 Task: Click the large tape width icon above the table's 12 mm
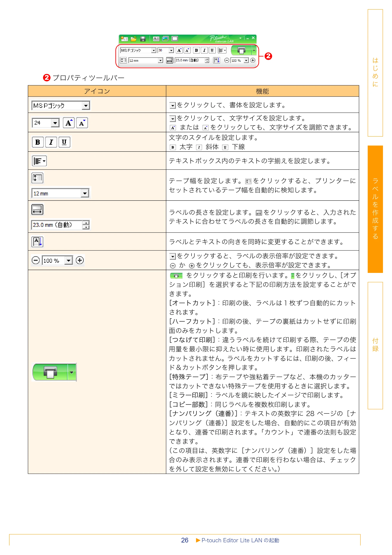(37, 178)
